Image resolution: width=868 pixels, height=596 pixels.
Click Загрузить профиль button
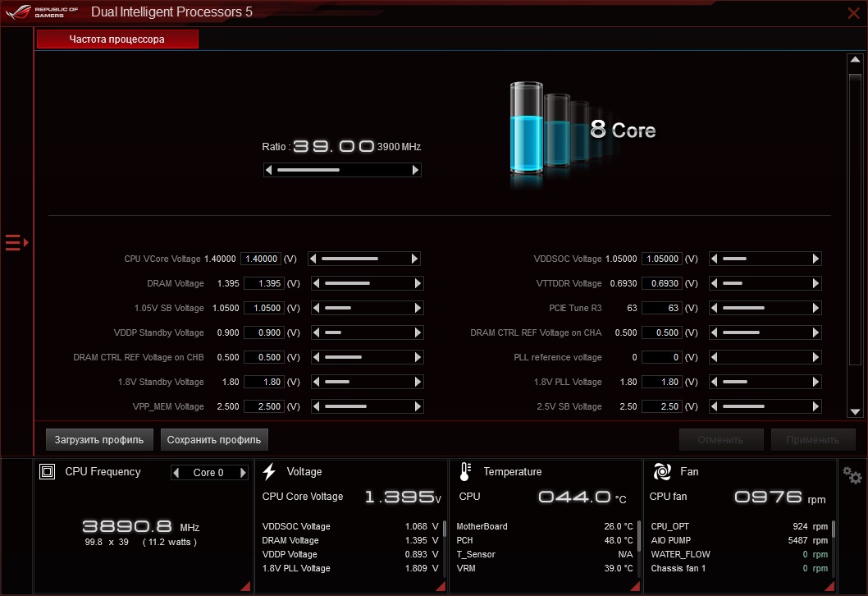[99, 440]
